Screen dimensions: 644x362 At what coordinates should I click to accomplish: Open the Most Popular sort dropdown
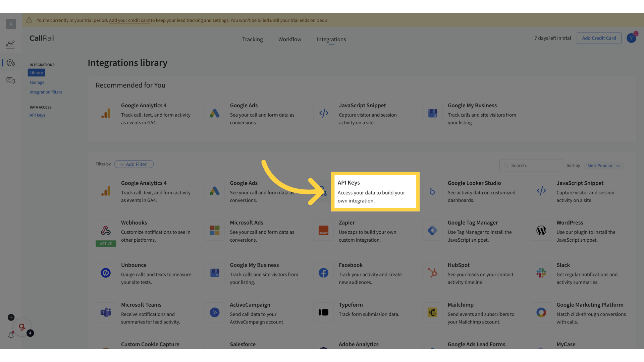click(x=603, y=166)
